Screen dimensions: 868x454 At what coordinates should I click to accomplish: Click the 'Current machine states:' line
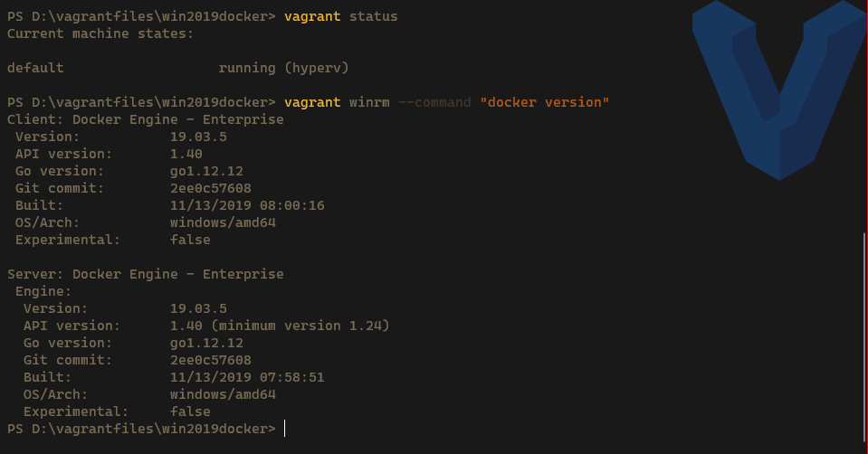coord(100,33)
